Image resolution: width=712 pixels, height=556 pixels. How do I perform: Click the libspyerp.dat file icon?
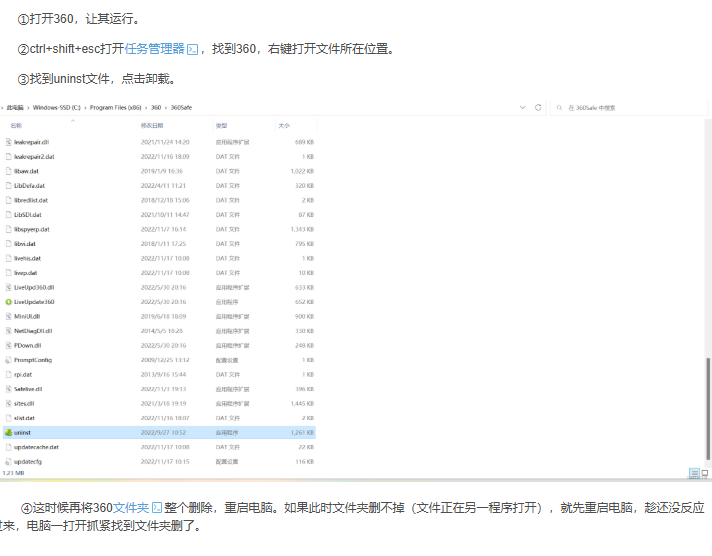pyautogui.click(x=8, y=229)
